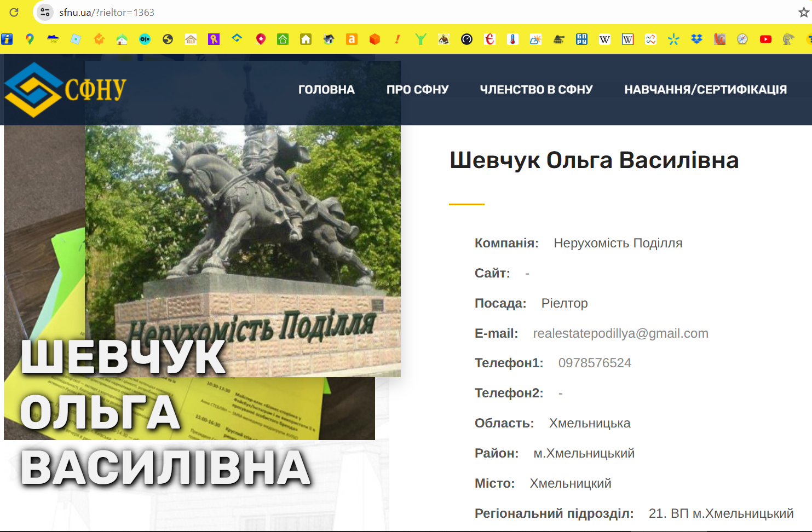
Task: Bookmark this page with the star icon
Action: click(803, 12)
